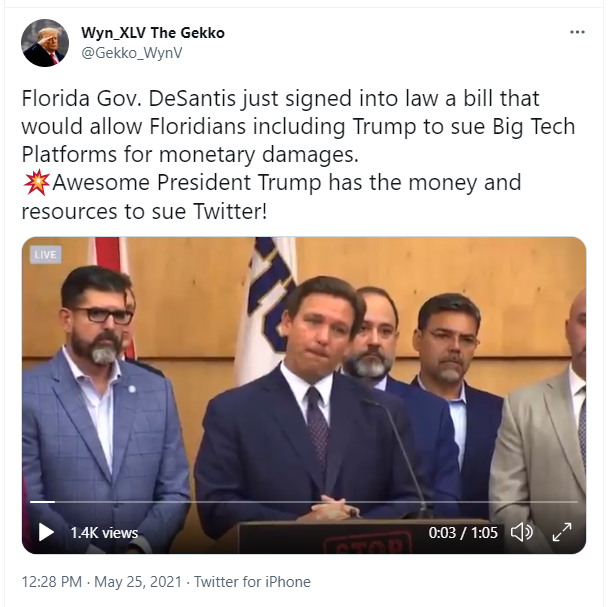Viewport: 609px width, 607px height.
Task: Open the @Gekko_WynV handle link
Action: click(x=131, y=53)
